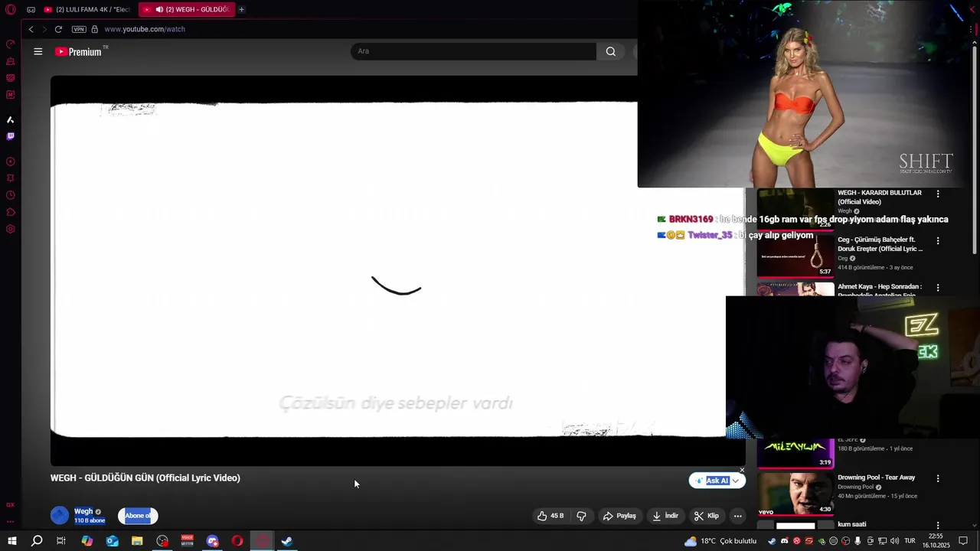Click the Paylaş share button
Screen dimensions: 980x551
(620, 516)
